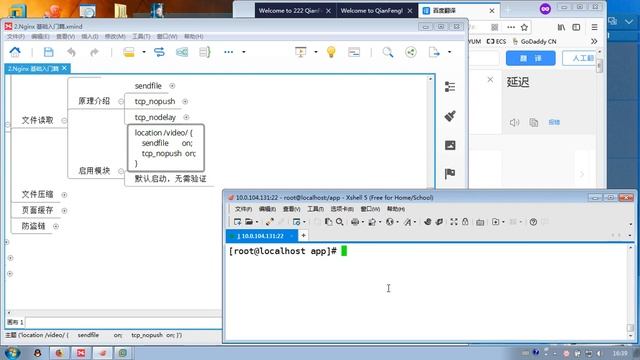
Task: Expand the 文件压缩 node
Action: tap(64, 195)
